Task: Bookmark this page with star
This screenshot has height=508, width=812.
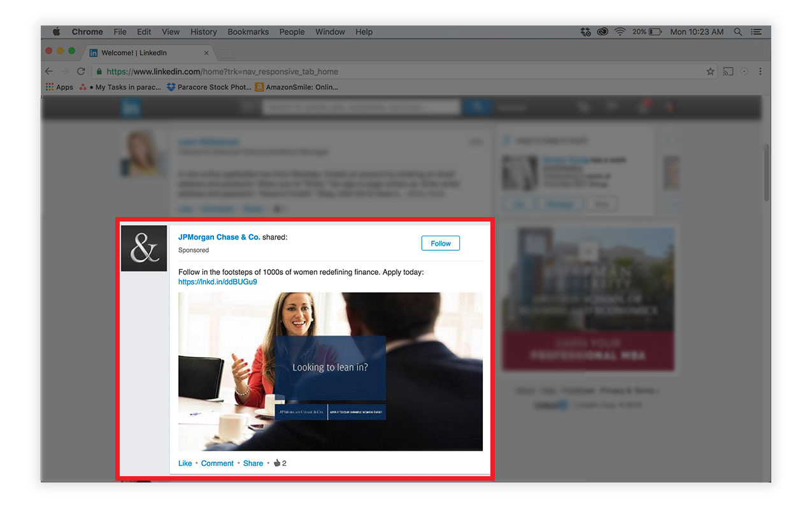Action: (710, 71)
